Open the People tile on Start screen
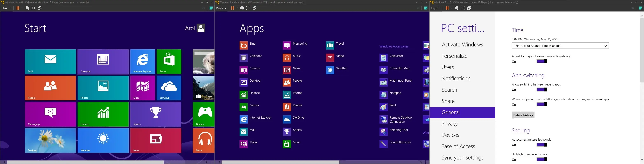Viewport: 644px width, 164px height. tap(50, 88)
